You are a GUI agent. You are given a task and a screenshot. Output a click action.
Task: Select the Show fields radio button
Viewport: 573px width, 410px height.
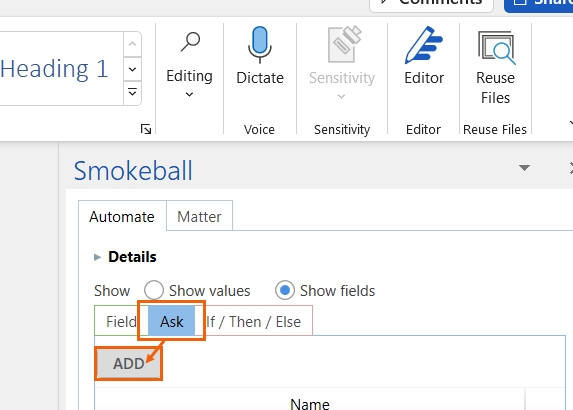coord(285,290)
